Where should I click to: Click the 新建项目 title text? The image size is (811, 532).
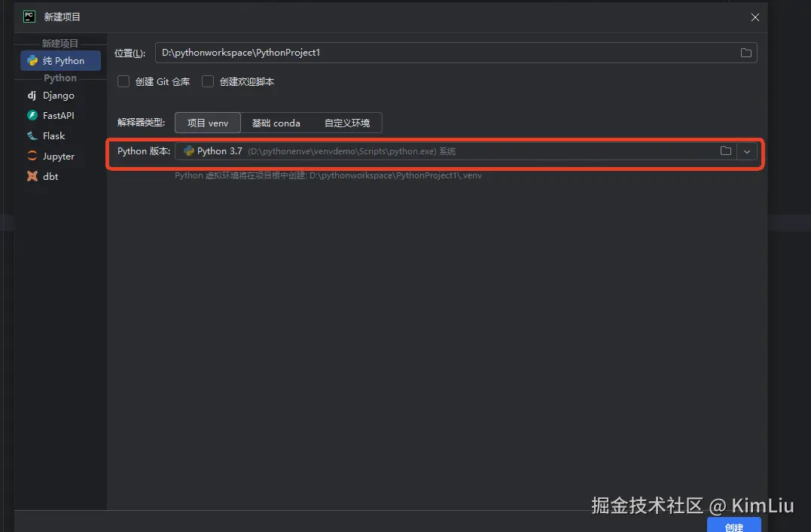62,17
